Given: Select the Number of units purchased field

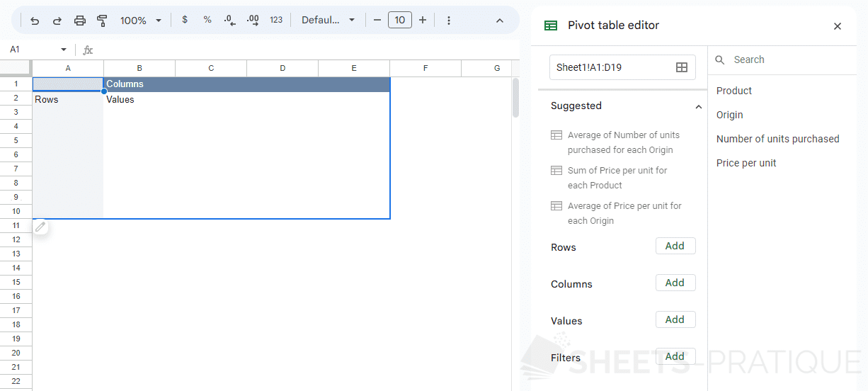Looking at the screenshot, I should (x=778, y=139).
